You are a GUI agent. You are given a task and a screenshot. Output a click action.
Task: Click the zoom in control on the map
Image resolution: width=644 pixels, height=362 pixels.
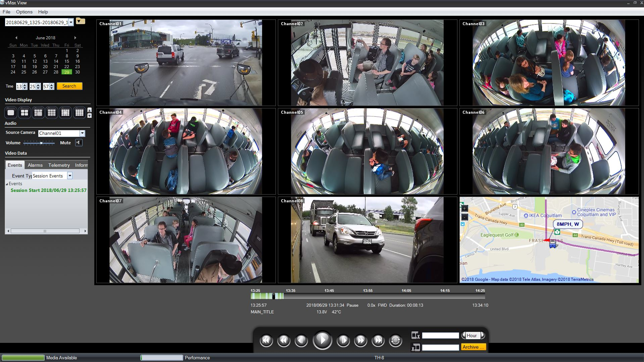click(465, 209)
